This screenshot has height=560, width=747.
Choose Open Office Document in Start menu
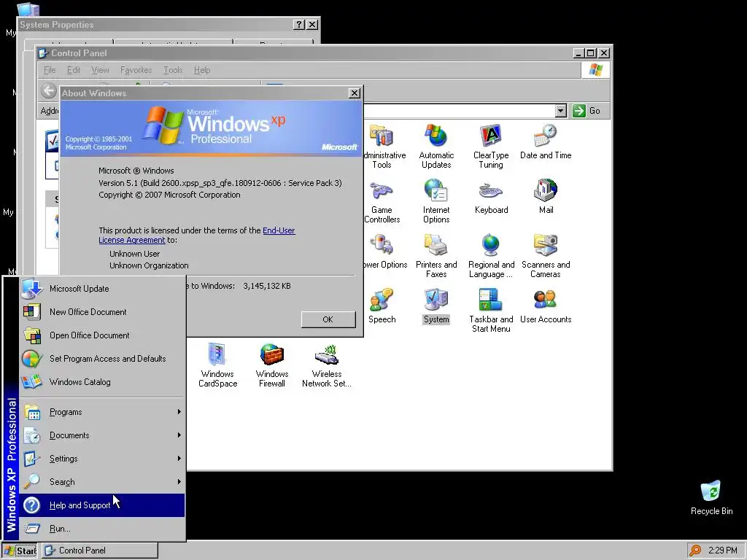[x=102, y=335]
